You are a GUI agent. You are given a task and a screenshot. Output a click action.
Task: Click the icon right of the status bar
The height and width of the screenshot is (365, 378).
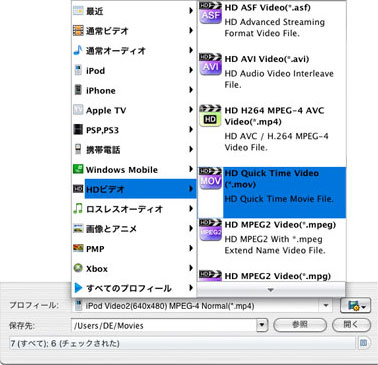click(x=364, y=343)
